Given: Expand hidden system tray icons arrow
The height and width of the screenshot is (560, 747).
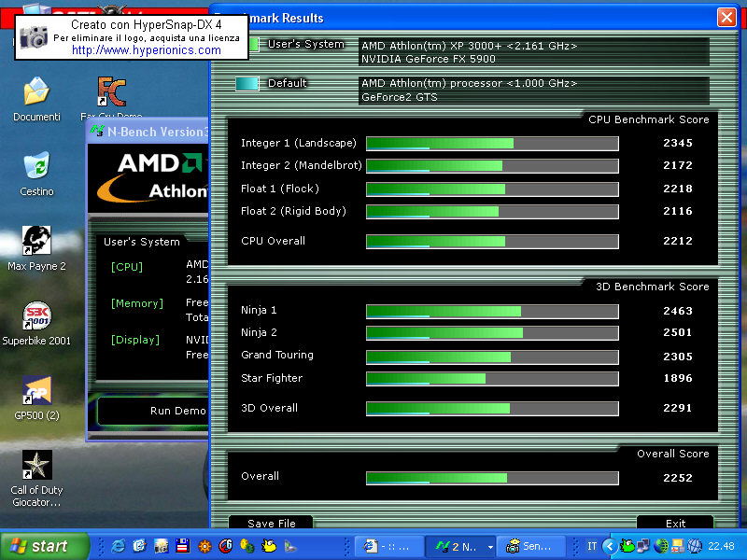Looking at the screenshot, I should 610,546.
